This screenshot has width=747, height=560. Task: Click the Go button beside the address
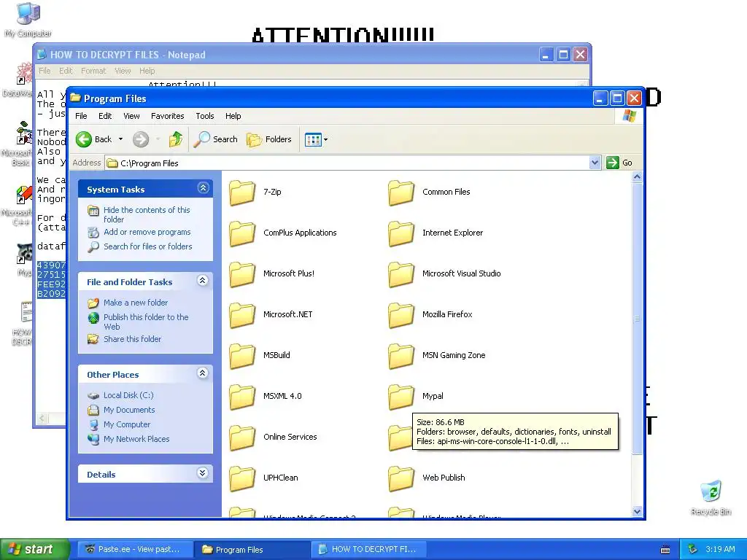click(x=619, y=163)
